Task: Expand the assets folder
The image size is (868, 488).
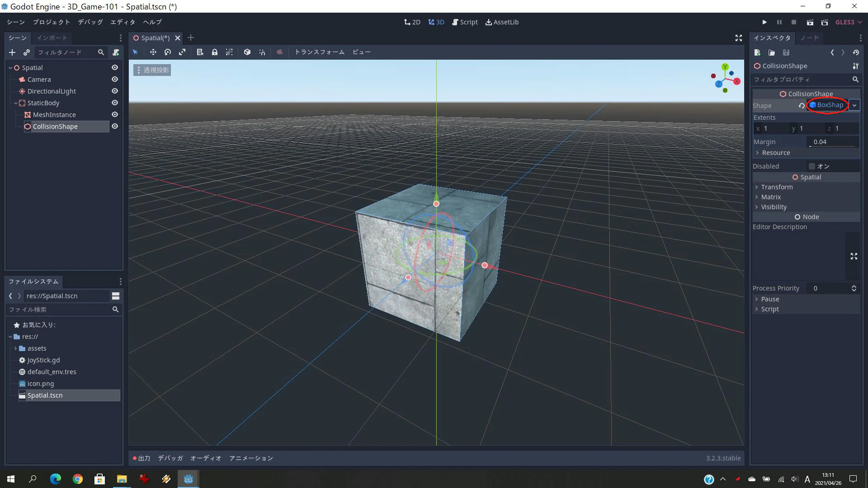Action: pos(15,348)
